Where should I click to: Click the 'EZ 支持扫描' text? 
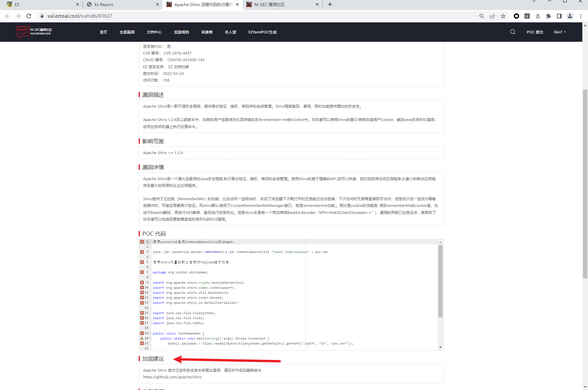pos(179,67)
